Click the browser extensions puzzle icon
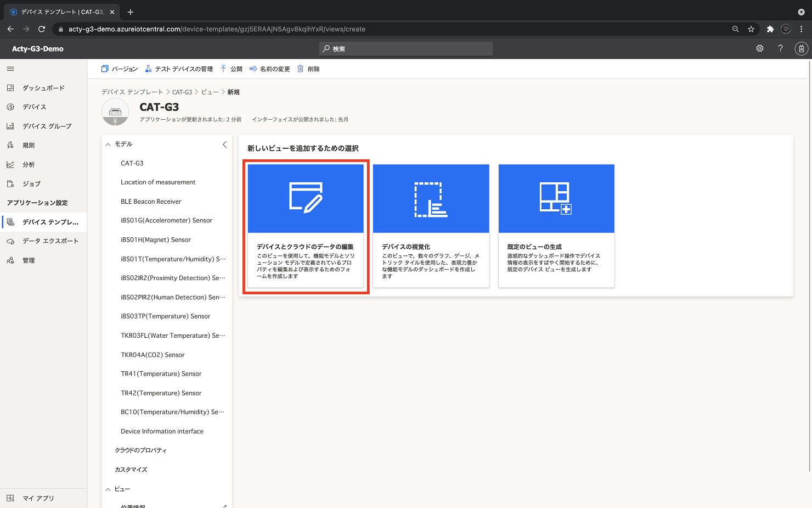The width and height of the screenshot is (812, 508). [770, 29]
